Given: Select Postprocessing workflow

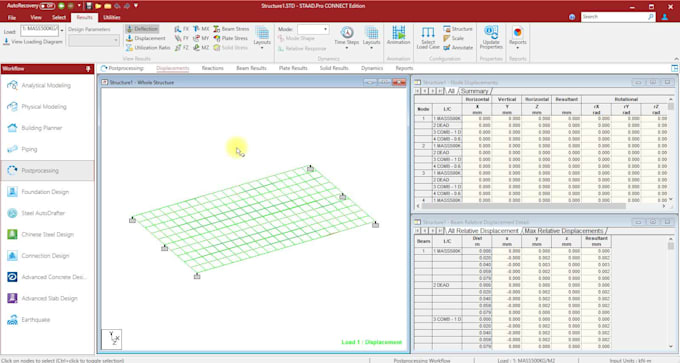Looking at the screenshot, I should (x=47, y=170).
